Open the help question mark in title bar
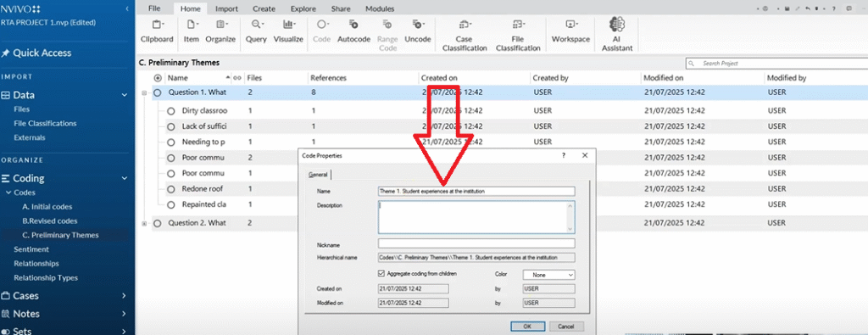 (834, 8)
